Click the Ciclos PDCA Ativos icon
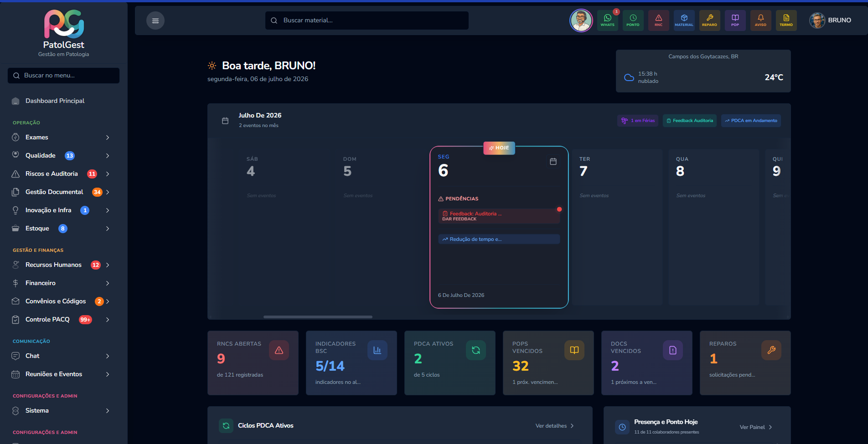This screenshot has height=444, width=868. tap(226, 426)
